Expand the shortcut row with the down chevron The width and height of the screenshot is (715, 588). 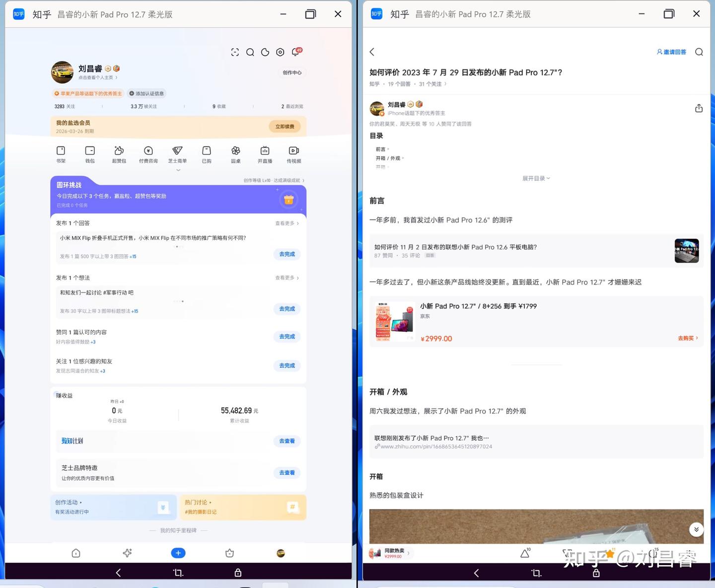(178, 170)
